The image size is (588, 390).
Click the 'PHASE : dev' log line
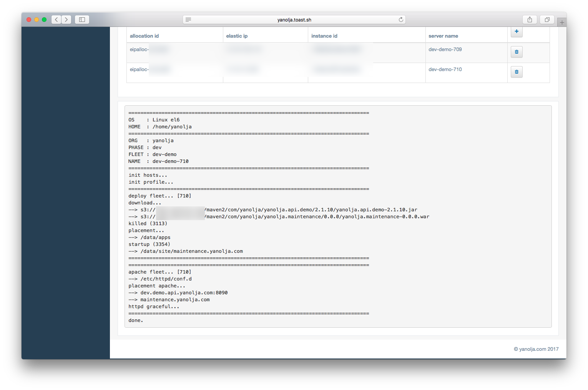coord(145,148)
